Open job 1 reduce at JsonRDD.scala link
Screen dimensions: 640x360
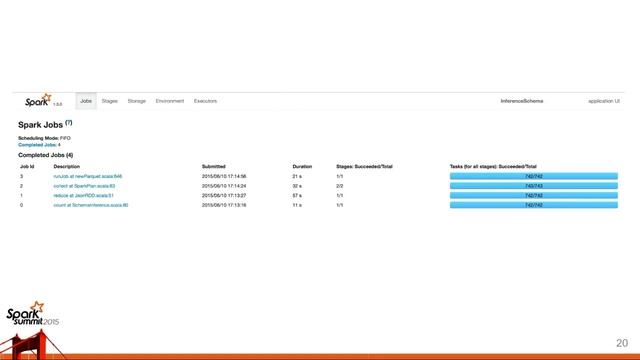click(83, 196)
